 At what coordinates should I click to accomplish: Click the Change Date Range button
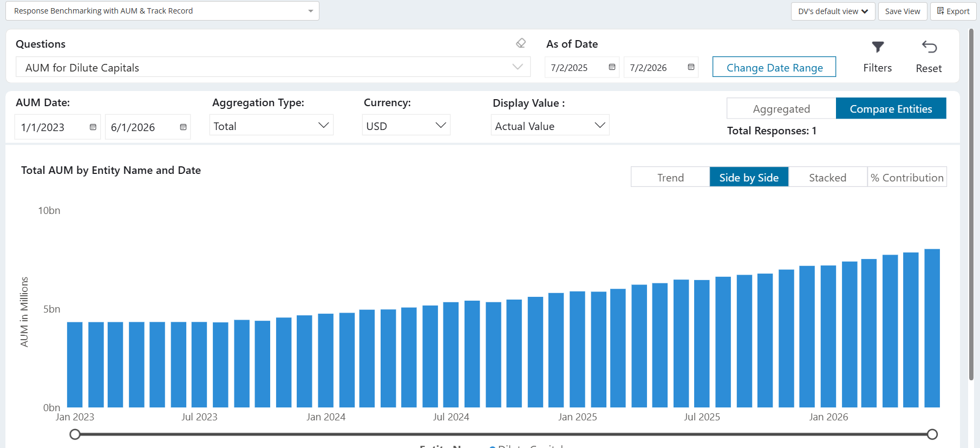(774, 67)
